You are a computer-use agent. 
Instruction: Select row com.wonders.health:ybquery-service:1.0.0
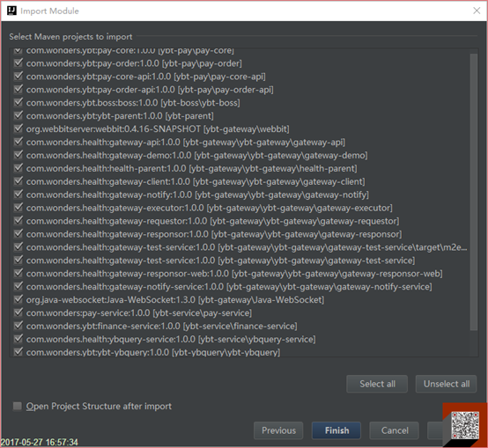[x=240, y=339]
